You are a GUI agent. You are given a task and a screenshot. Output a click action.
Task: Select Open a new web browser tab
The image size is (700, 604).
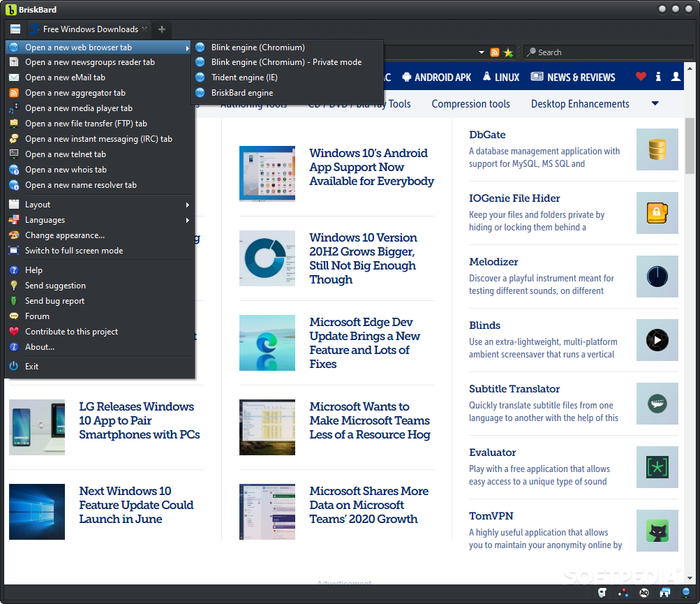pos(98,47)
